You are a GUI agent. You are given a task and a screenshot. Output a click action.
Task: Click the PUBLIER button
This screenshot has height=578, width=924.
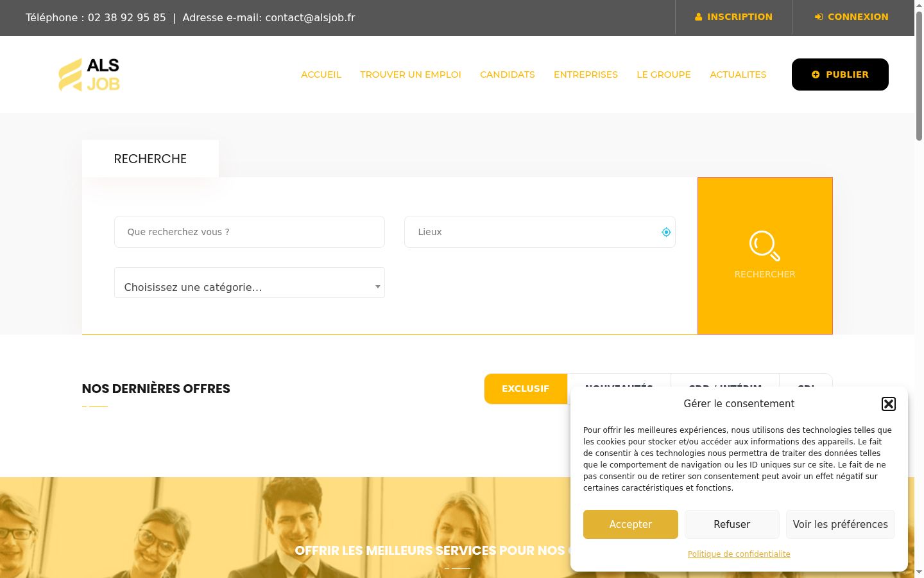pyautogui.click(x=840, y=74)
